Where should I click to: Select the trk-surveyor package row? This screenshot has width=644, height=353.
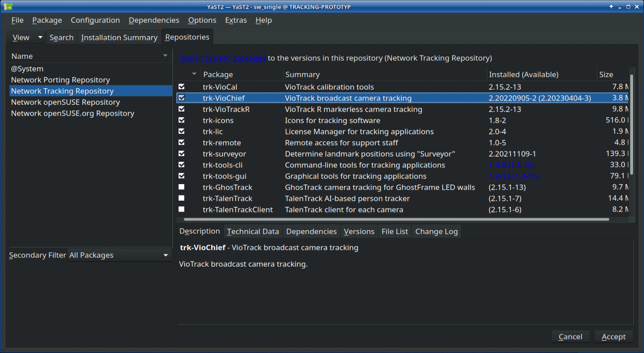click(402, 154)
